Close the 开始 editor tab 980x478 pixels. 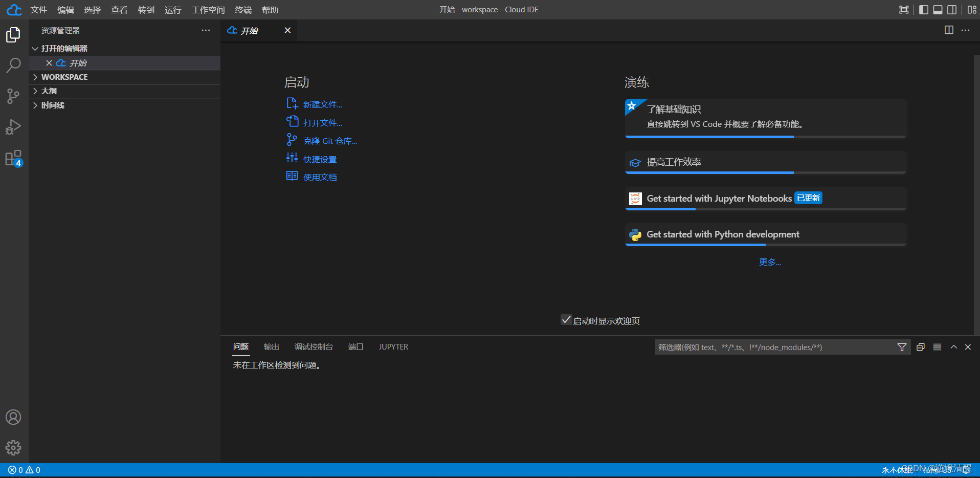click(287, 30)
